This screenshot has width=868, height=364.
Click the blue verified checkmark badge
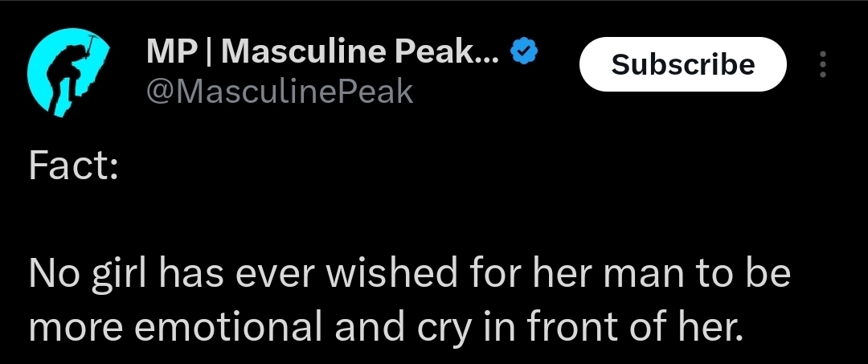pyautogui.click(x=524, y=51)
